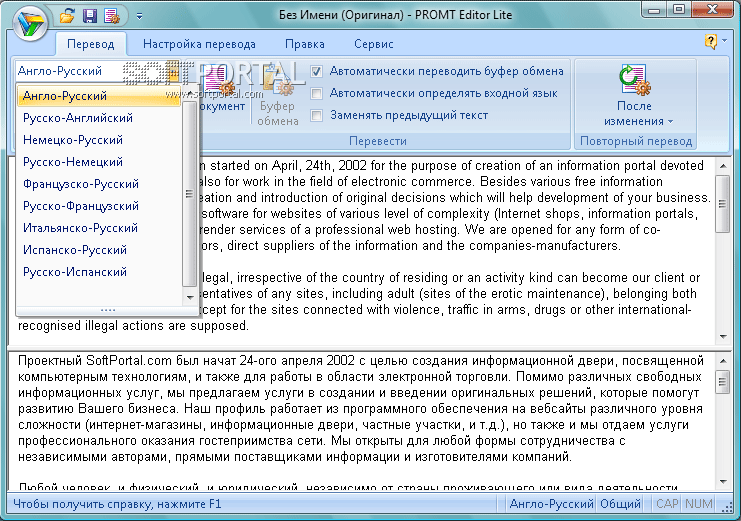Choose Русско-Немецкий translation direction
Viewport: 741px width, 521px height.
99,162
